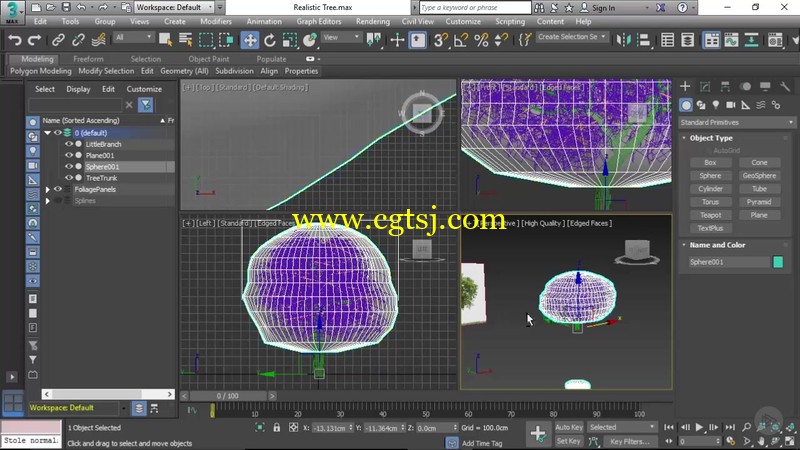
Task: Open Select by Name dialog icon
Action: [x=186, y=40]
